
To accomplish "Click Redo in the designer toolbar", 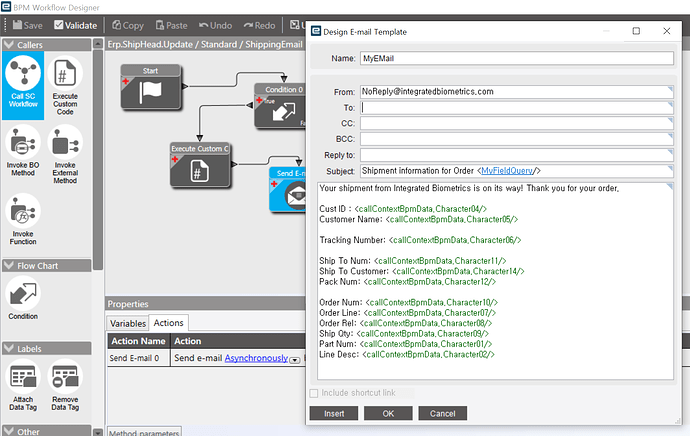I will click(x=259, y=26).
